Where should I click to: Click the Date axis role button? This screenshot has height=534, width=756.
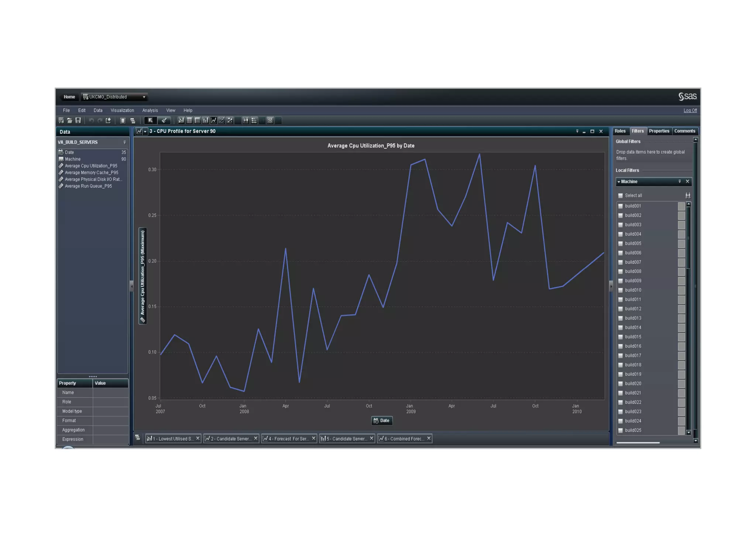point(381,421)
